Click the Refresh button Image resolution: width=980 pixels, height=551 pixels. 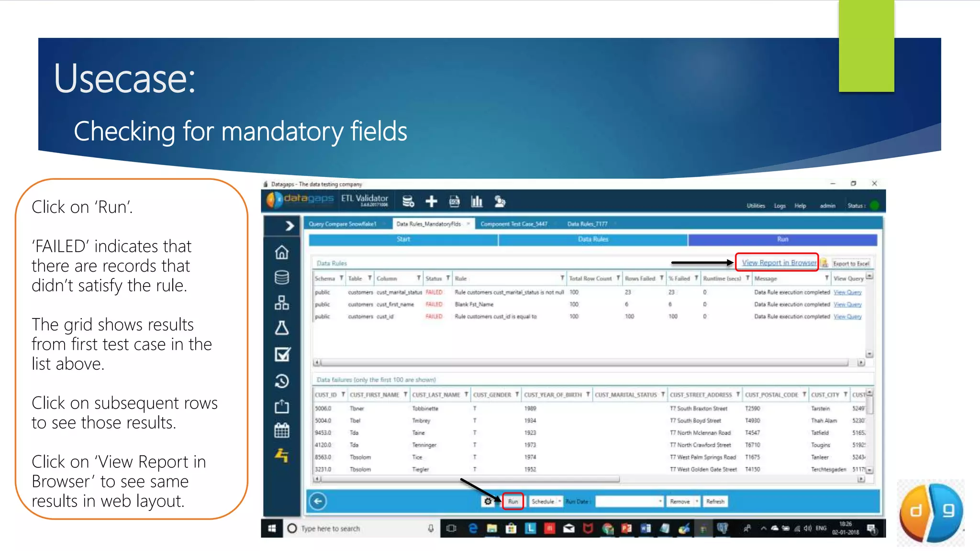[715, 501]
